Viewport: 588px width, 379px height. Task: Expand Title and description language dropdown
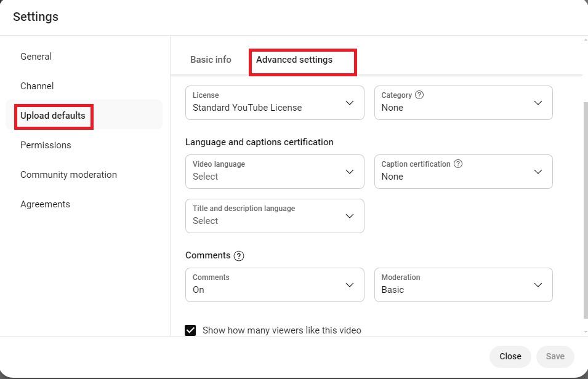click(275, 216)
